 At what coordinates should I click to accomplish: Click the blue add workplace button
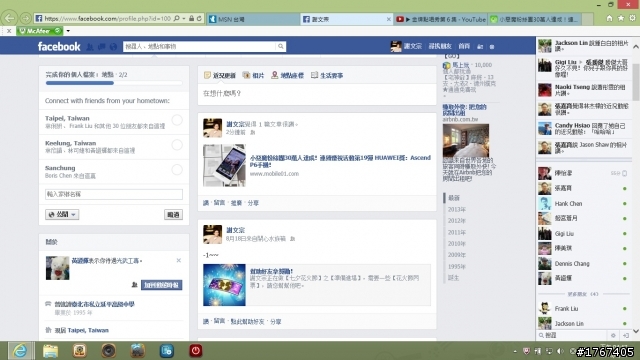pos(162,285)
